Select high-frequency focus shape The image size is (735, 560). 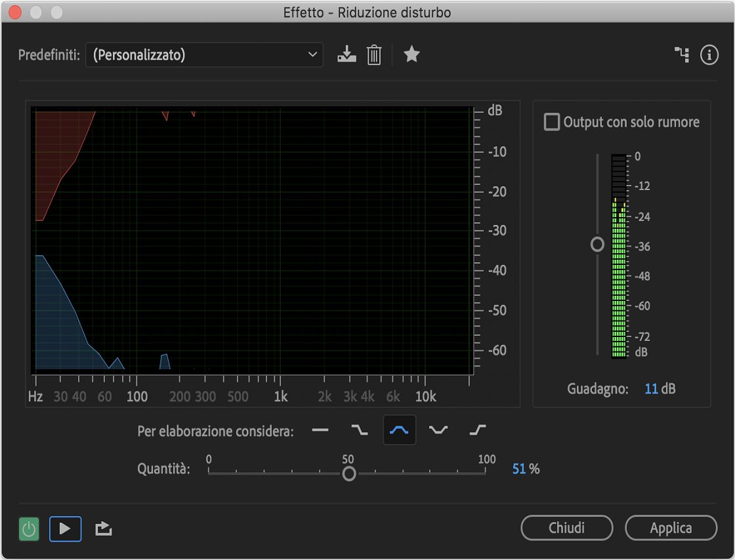pyautogui.click(x=478, y=430)
